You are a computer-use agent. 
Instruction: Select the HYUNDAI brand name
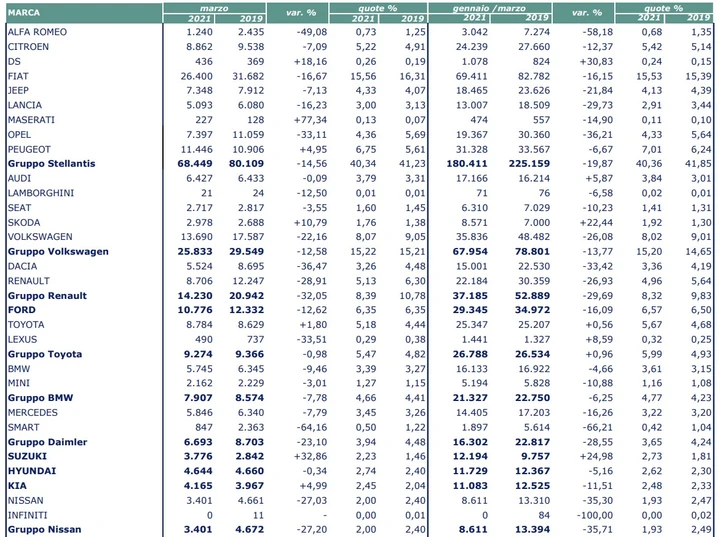click(x=32, y=471)
